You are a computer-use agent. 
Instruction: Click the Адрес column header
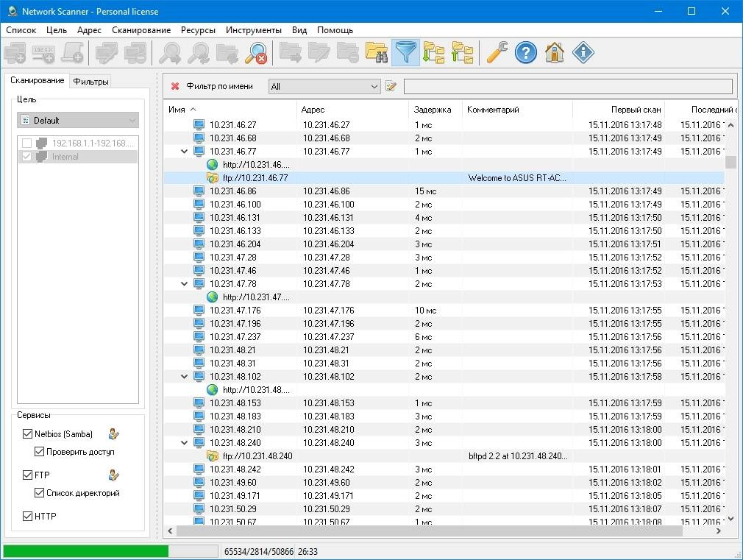(352, 110)
